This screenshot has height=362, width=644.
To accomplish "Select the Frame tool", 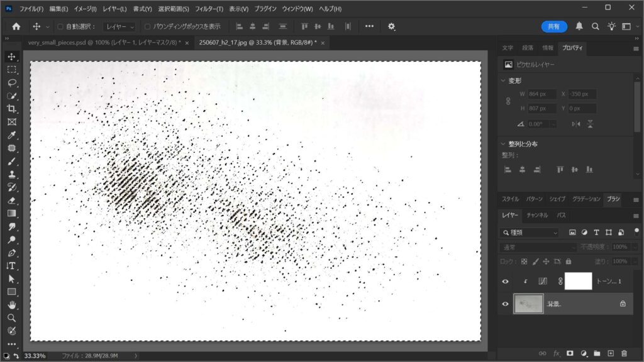I will [11, 122].
